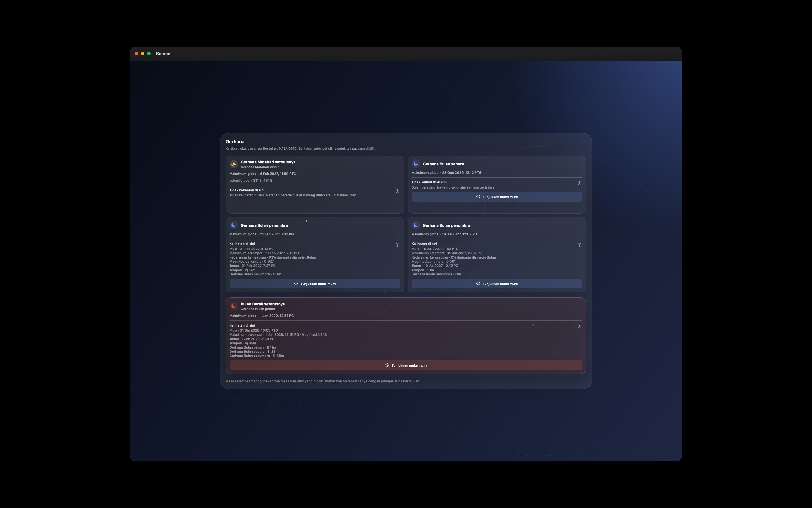Screen dimensions: 812x508
Task: Click 'Magnitud penumbra · 0.001' text
Action: coord(434,261)
